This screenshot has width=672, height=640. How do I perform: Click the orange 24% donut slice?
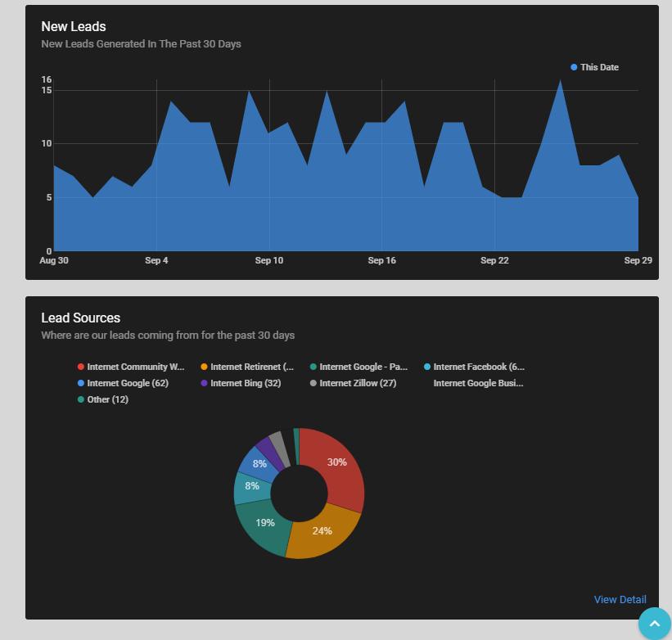(x=322, y=531)
